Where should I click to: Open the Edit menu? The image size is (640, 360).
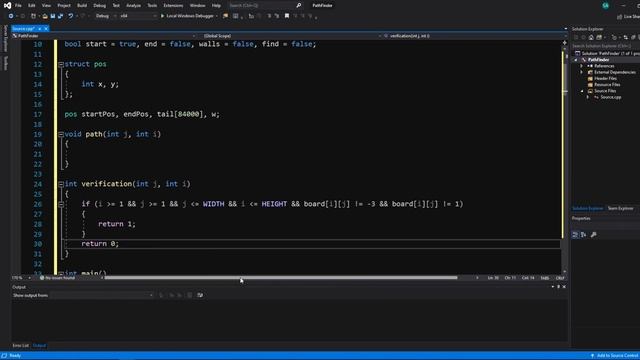[31, 5]
